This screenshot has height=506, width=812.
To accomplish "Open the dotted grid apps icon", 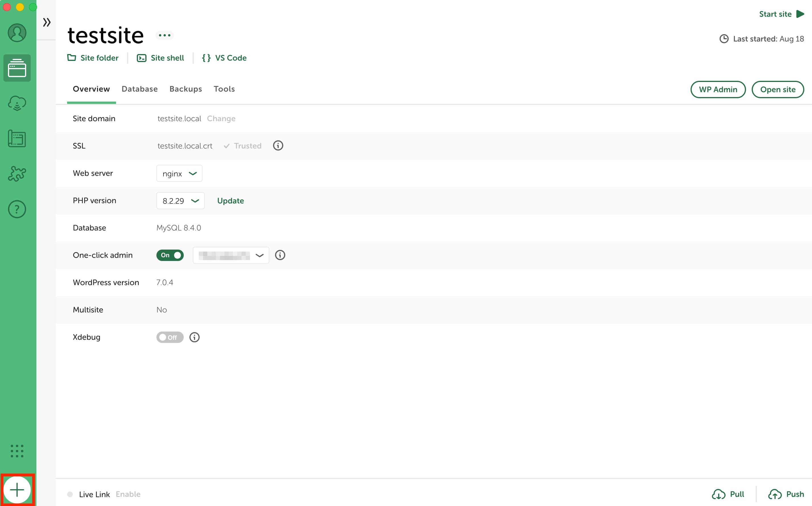I will [x=17, y=451].
